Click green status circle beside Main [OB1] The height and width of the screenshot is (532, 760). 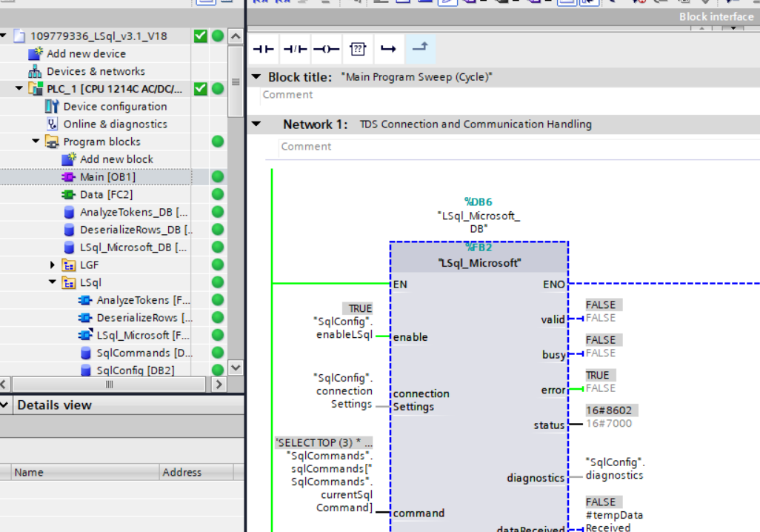(x=218, y=177)
